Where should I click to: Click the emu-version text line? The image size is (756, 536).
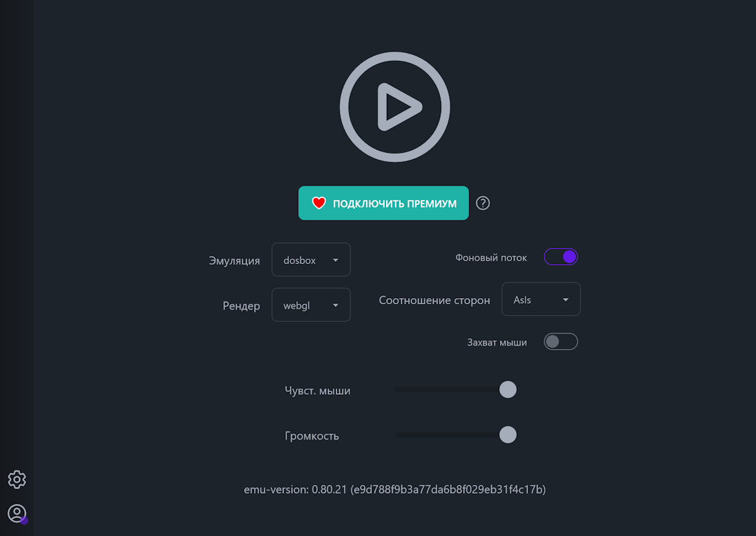point(395,490)
